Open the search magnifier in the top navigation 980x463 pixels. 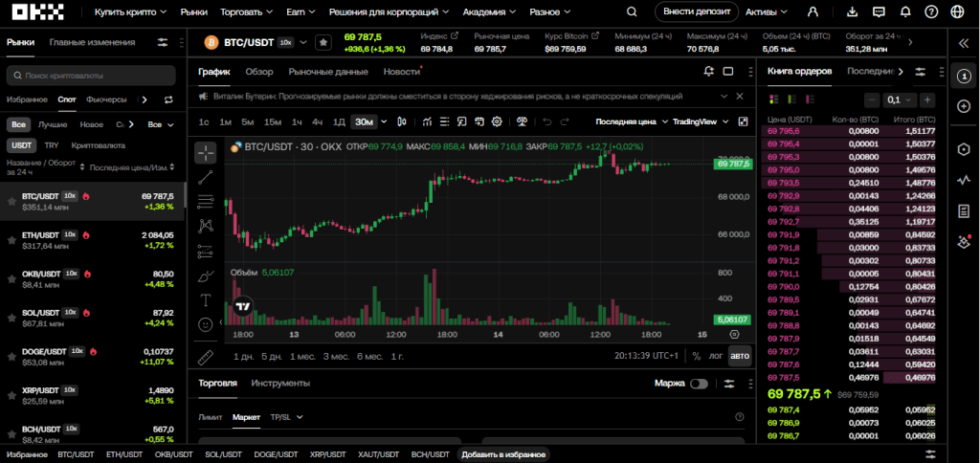632,11
